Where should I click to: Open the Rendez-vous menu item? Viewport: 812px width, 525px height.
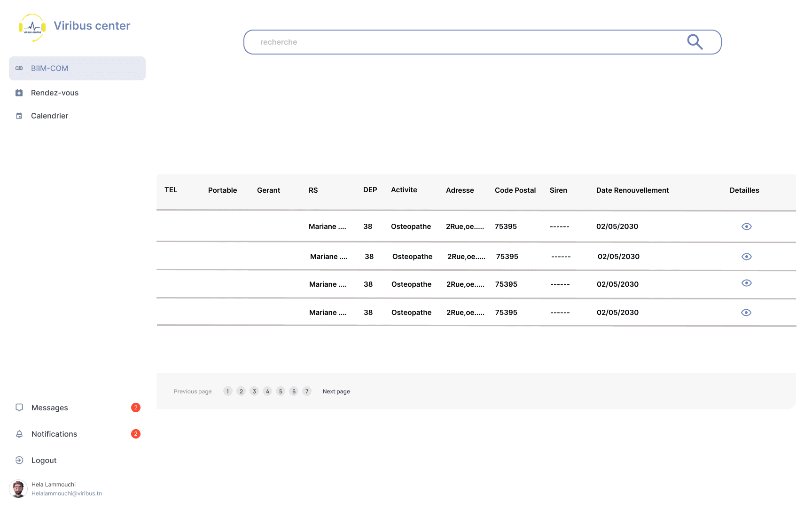[55, 93]
